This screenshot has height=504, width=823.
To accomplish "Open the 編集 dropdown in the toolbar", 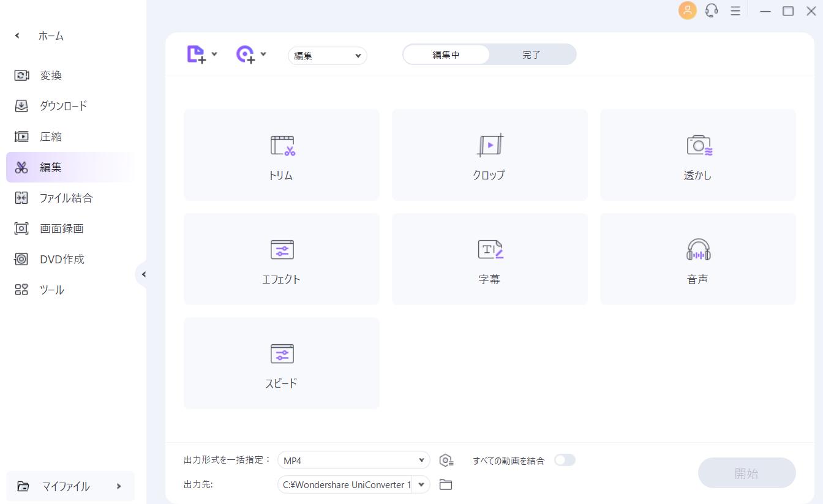I will [328, 56].
